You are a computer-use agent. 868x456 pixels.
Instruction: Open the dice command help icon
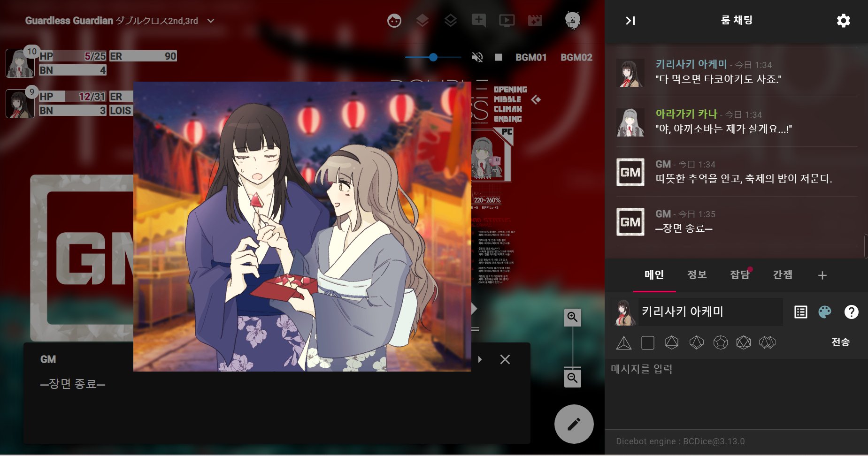coord(852,312)
